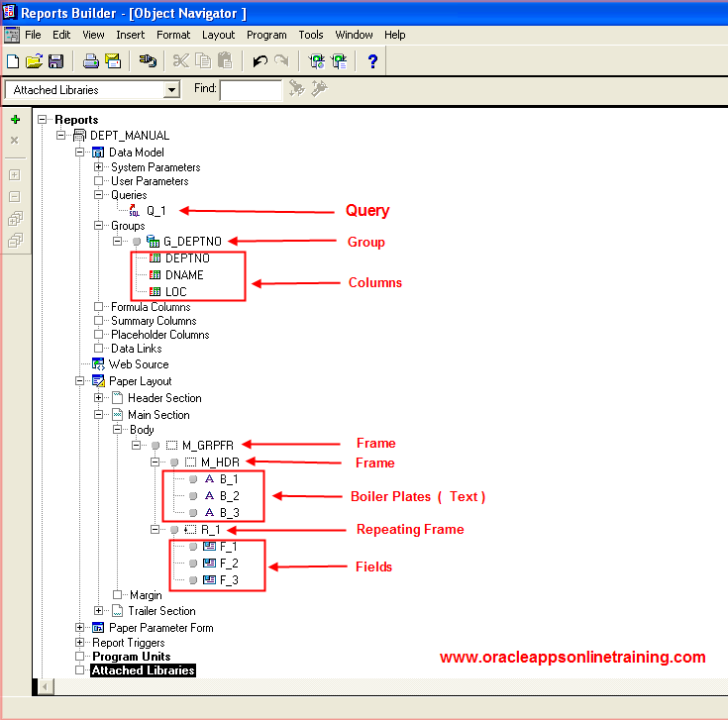Open the Tools menu
Screen dimensions: 728x720
[x=311, y=35]
